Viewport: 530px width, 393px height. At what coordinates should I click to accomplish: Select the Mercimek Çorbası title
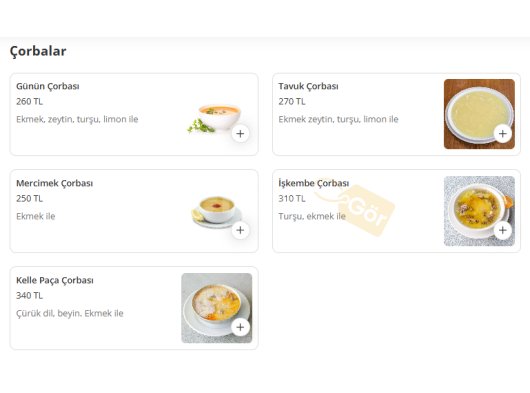pyautogui.click(x=54, y=183)
